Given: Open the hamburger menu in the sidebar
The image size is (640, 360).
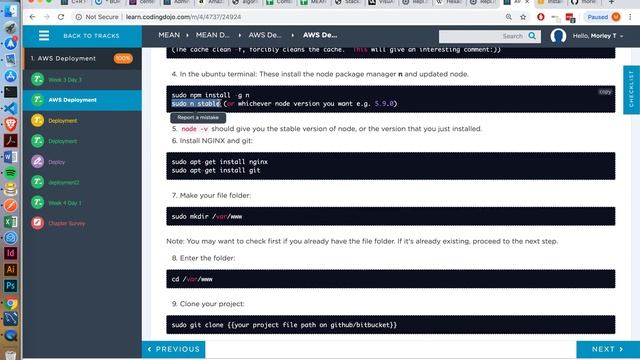Looking at the screenshot, I should tap(44, 36).
